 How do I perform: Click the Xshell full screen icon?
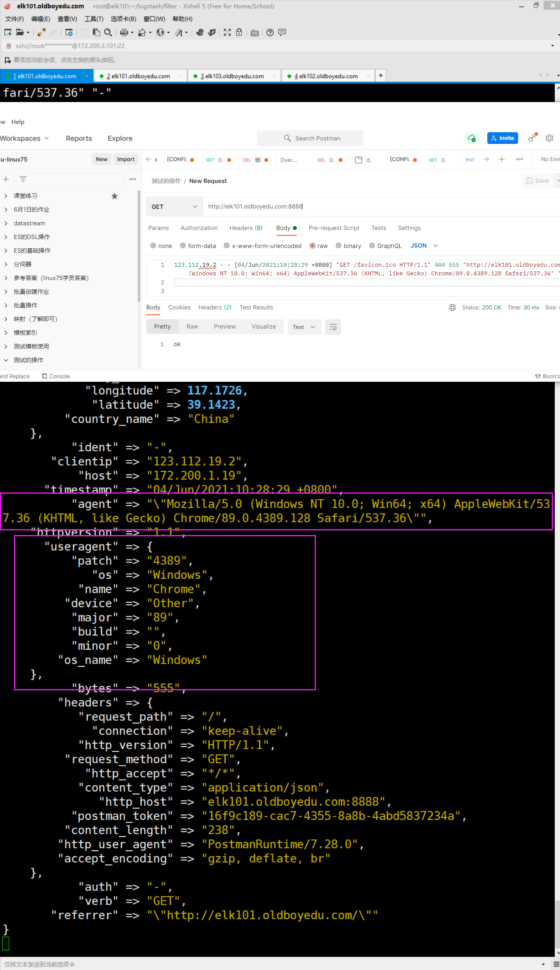[x=227, y=32]
